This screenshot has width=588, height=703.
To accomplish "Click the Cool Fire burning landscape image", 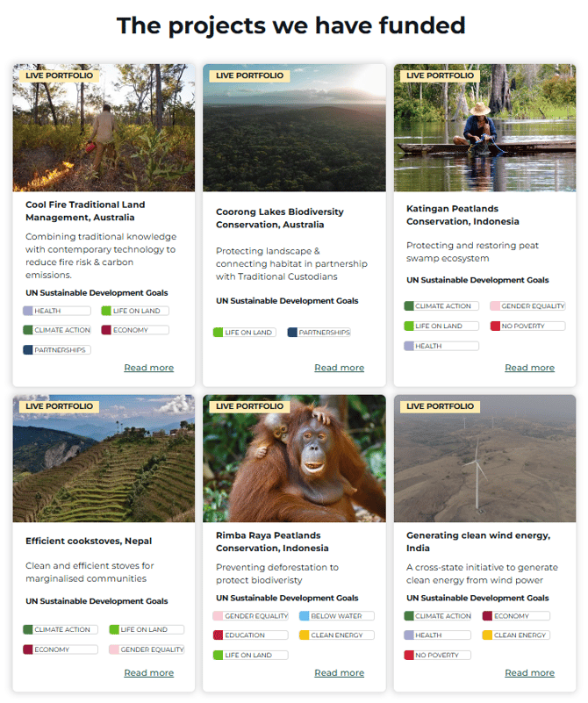I will coord(104,128).
